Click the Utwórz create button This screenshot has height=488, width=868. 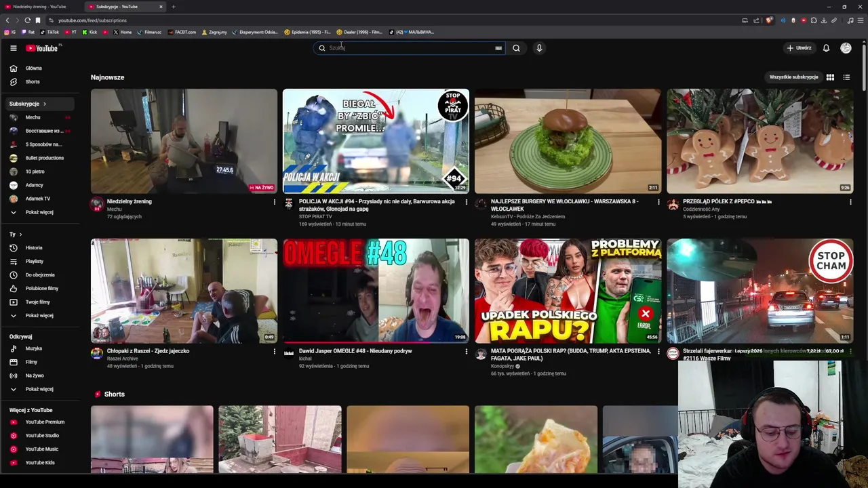[799, 48]
